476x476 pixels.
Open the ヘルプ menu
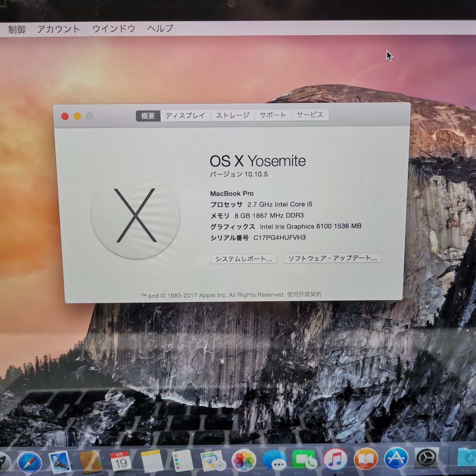[x=160, y=28]
